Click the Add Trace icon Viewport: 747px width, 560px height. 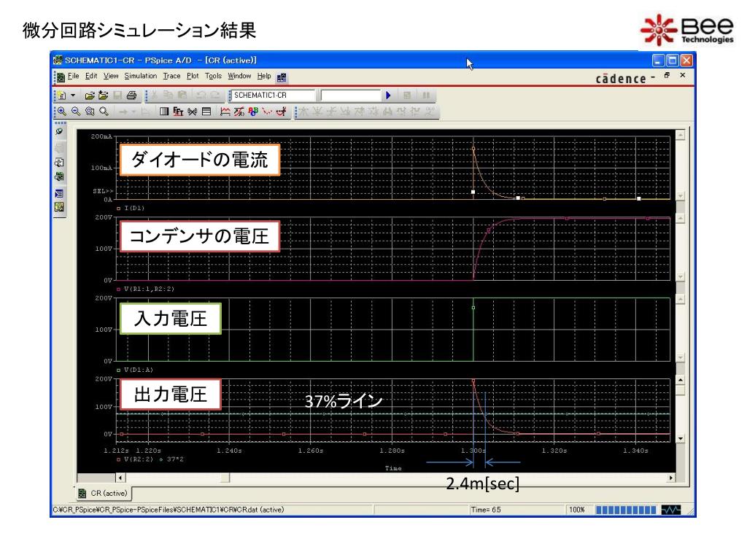pos(225,112)
